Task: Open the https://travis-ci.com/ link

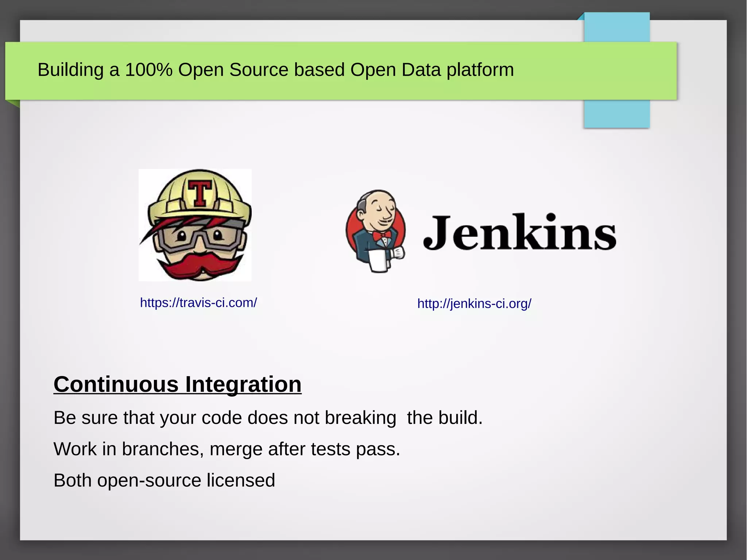Action: pos(198,302)
